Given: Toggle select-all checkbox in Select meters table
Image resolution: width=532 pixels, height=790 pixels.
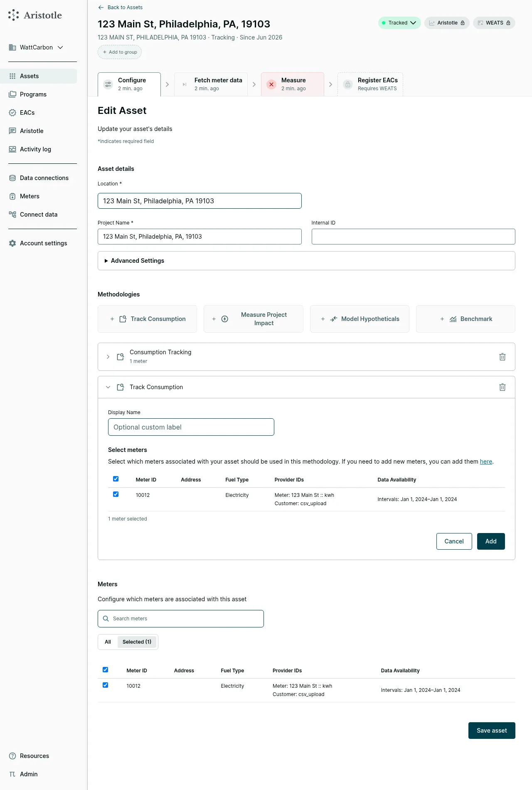Looking at the screenshot, I should (116, 479).
